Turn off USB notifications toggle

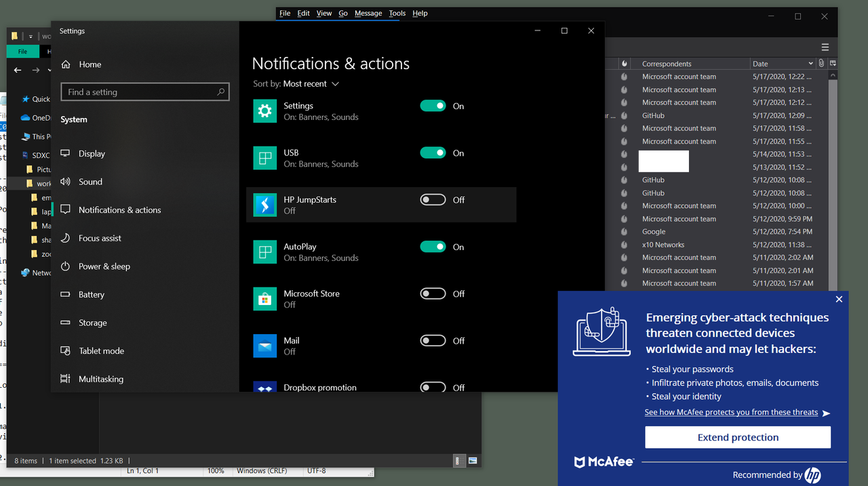pyautogui.click(x=433, y=153)
